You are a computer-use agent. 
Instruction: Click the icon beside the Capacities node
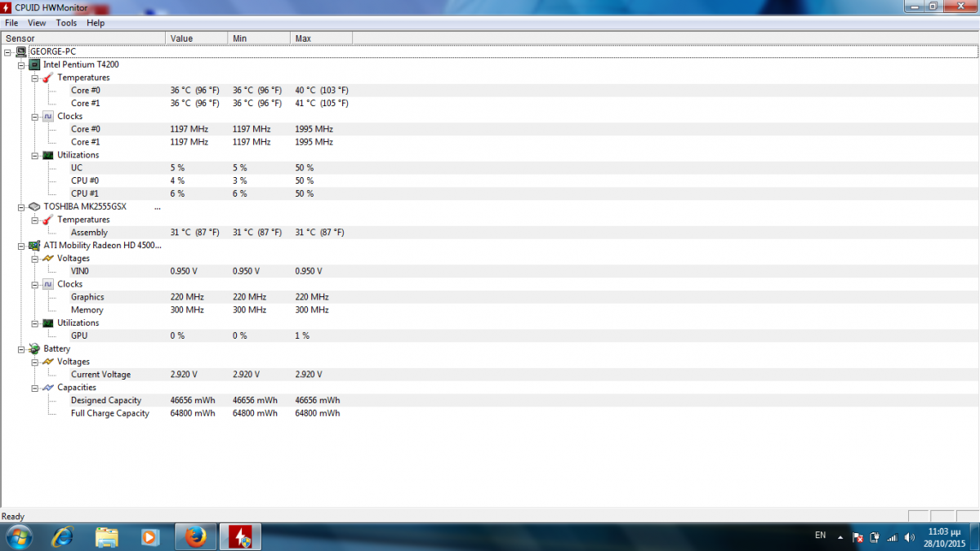(x=48, y=387)
